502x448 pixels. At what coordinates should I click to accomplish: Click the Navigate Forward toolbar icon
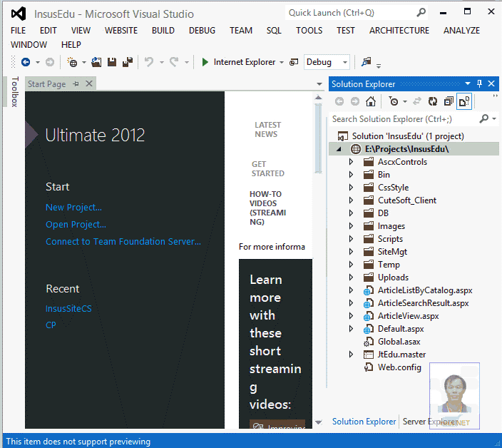50,62
